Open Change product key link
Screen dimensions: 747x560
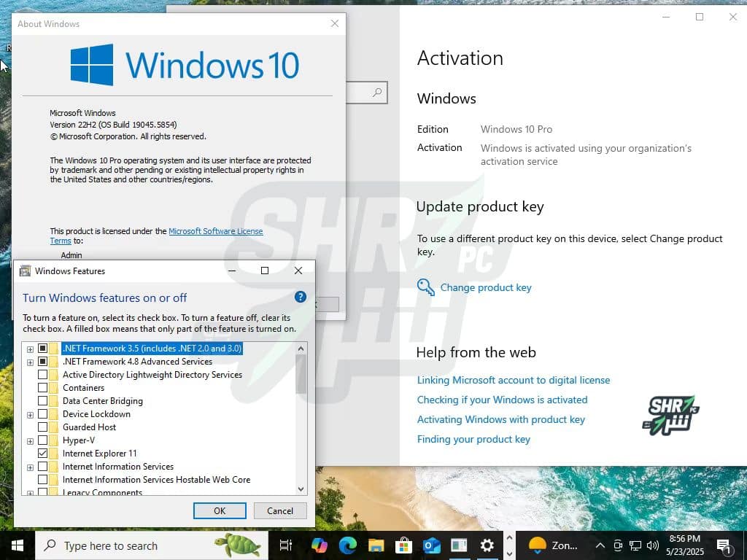coord(485,287)
